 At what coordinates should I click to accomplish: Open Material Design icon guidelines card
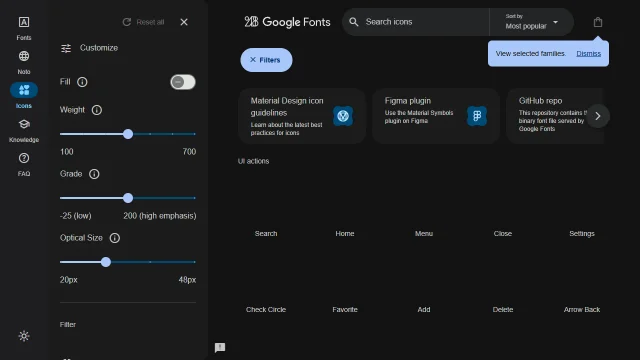tap(302, 116)
